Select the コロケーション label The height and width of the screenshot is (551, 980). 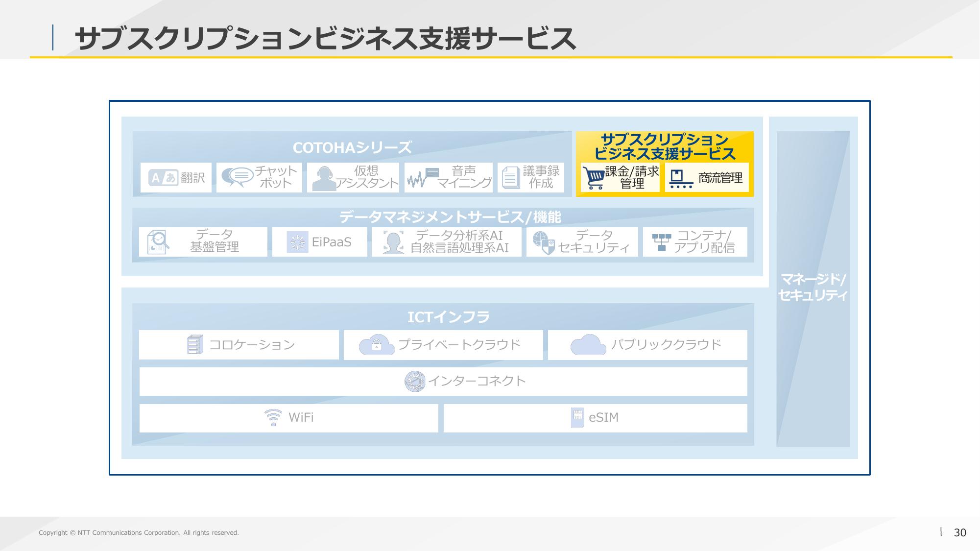[x=252, y=345]
